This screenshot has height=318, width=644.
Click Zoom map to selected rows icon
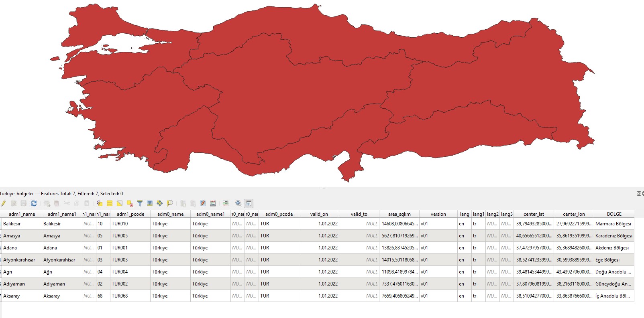170,203
